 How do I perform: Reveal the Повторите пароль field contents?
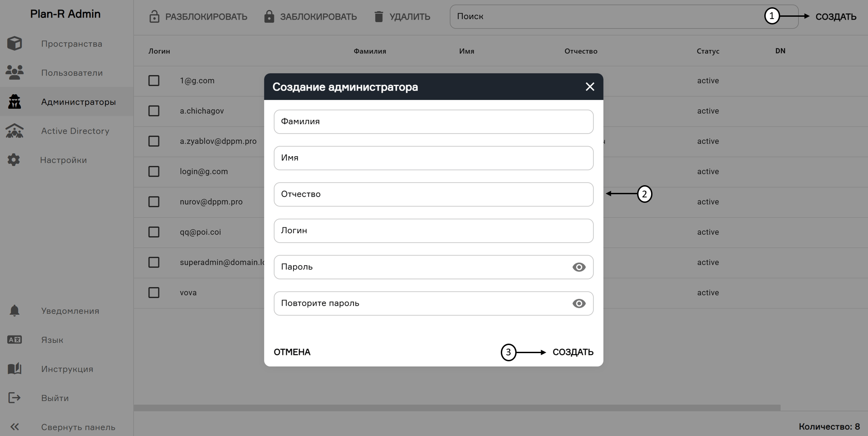pos(579,303)
